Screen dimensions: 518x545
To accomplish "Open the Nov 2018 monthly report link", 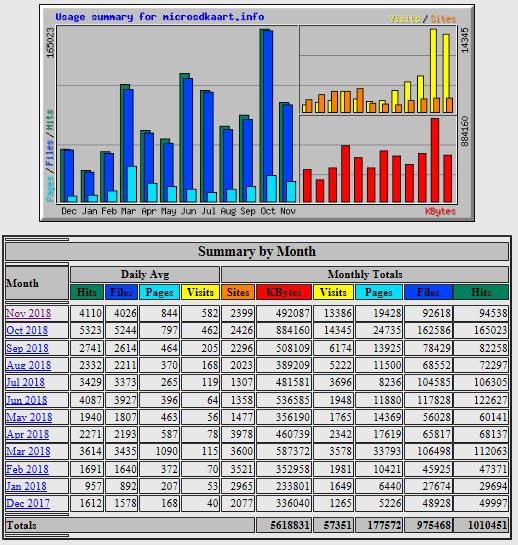I will (29, 313).
